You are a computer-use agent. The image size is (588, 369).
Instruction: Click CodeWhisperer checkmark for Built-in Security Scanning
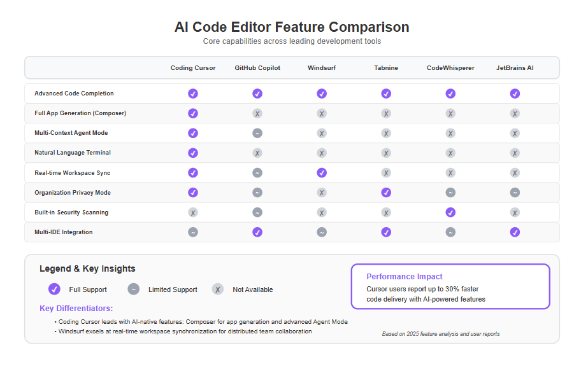(x=450, y=212)
